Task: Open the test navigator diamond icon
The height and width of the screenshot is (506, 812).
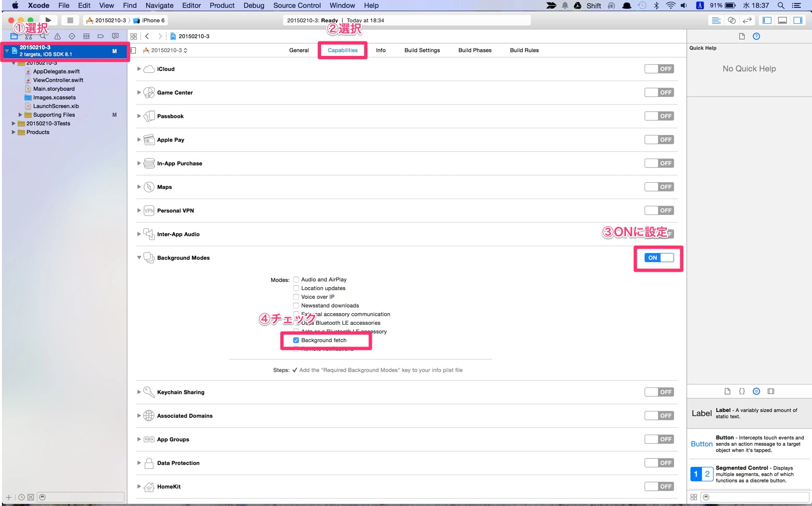Action: coord(72,36)
